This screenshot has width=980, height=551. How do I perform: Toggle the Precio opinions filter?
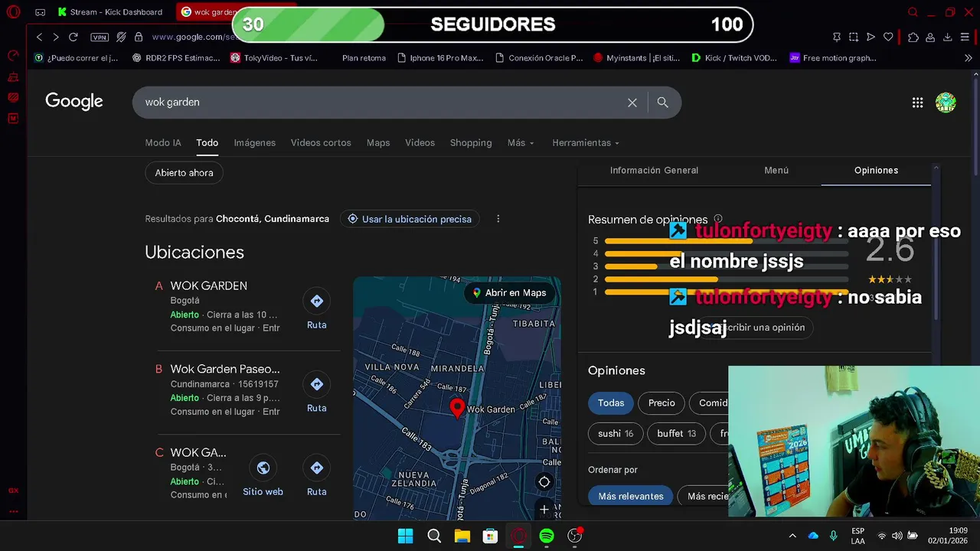pyautogui.click(x=661, y=403)
